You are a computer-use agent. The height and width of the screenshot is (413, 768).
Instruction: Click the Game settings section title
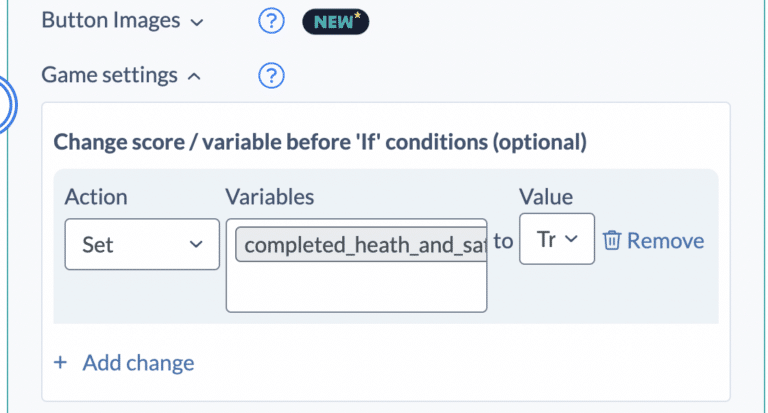click(109, 75)
